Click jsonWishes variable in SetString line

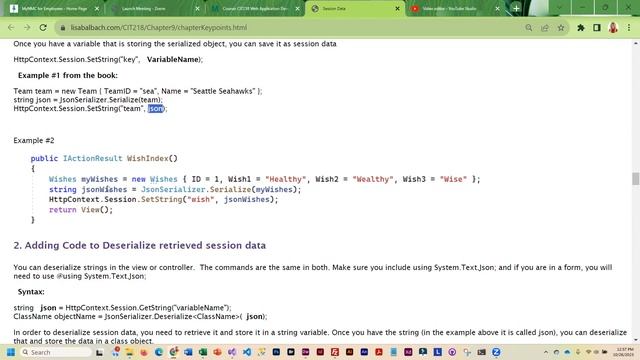[x=247, y=200]
